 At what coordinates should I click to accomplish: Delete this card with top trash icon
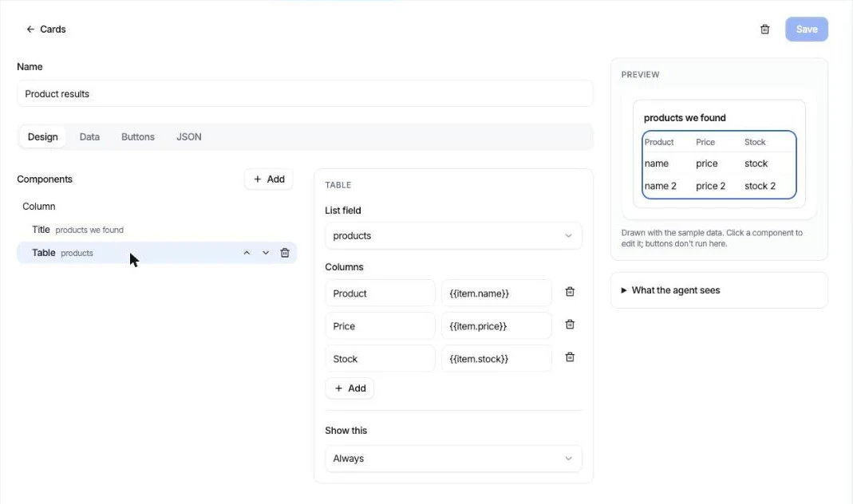coord(765,30)
